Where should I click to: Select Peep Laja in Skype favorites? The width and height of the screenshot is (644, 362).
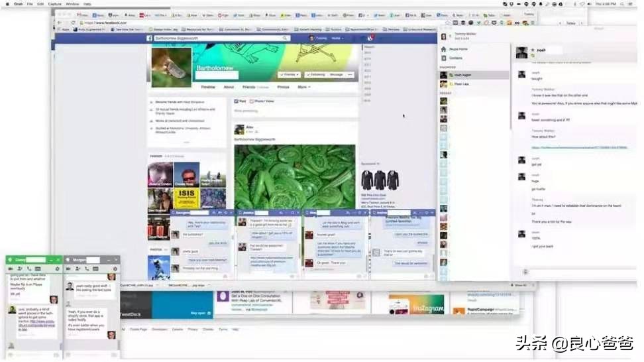pos(474,84)
